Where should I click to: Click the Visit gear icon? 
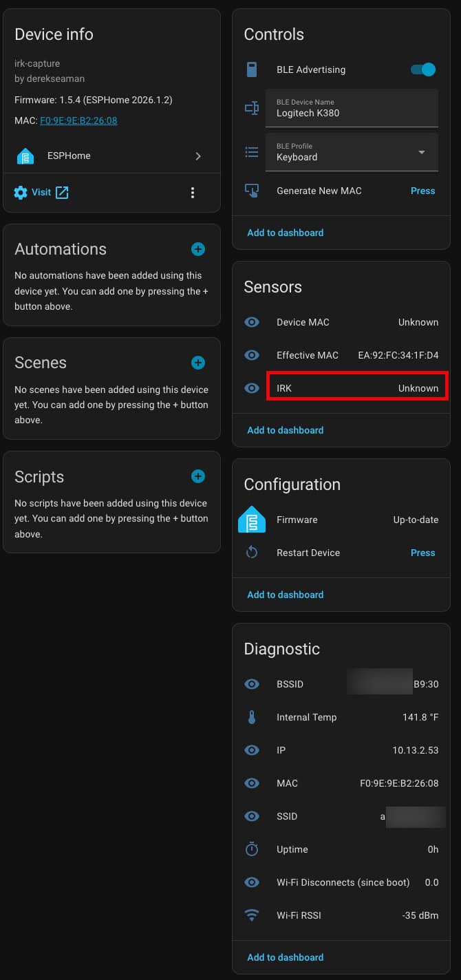pos(21,193)
